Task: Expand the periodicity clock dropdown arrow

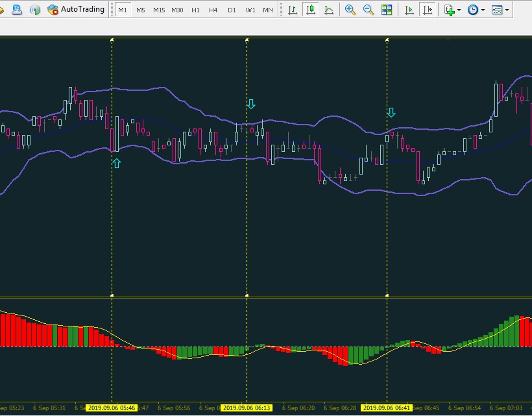Action: (483, 10)
